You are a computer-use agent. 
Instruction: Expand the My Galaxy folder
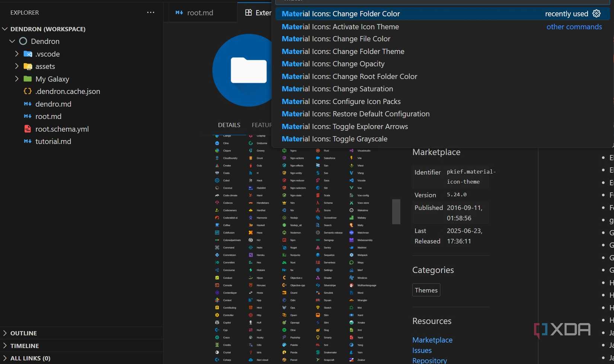click(16, 79)
